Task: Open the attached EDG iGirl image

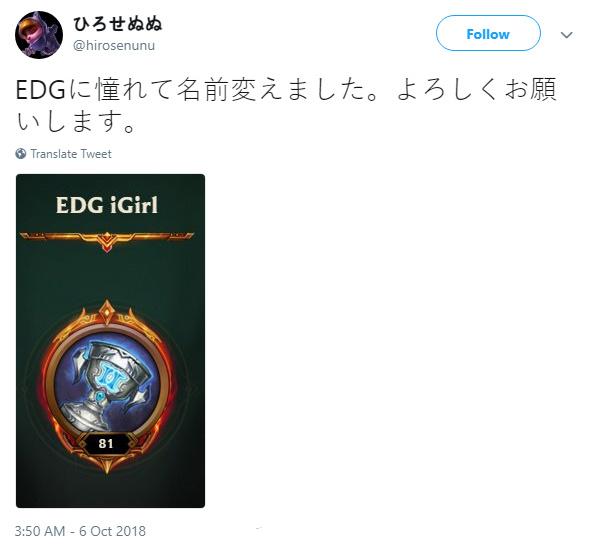Action: 110,341
